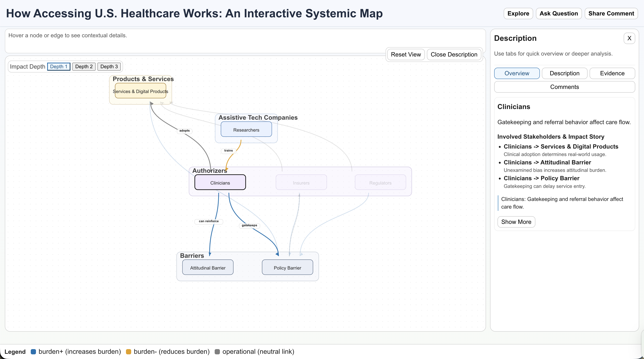Click the Authorizers group title
Viewport: 644px width, 359px height.
point(209,171)
